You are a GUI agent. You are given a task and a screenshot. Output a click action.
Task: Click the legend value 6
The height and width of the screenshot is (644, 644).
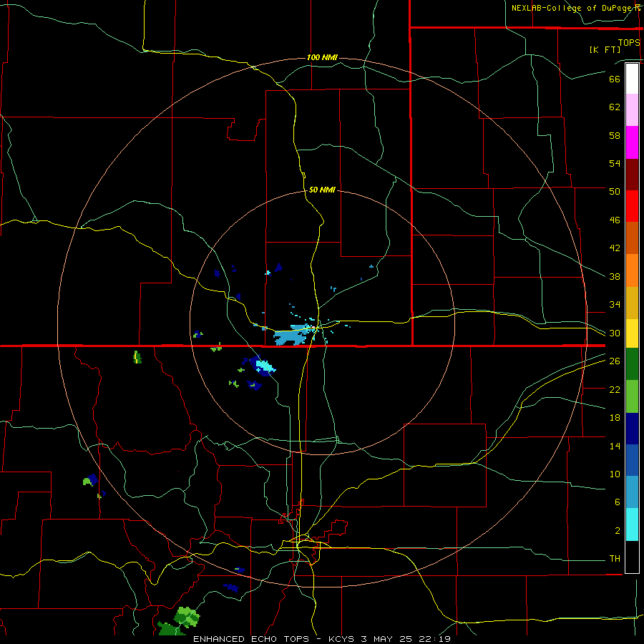click(x=617, y=502)
